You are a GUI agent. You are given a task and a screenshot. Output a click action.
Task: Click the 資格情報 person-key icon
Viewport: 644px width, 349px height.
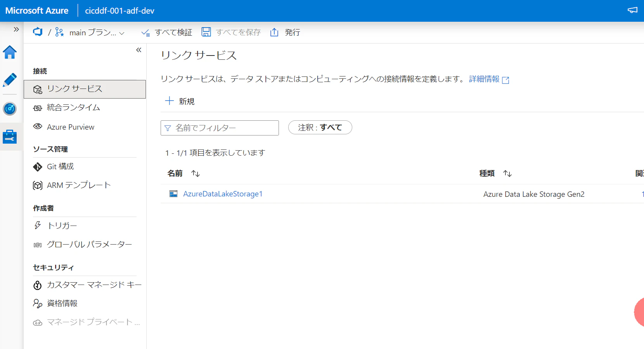(38, 304)
